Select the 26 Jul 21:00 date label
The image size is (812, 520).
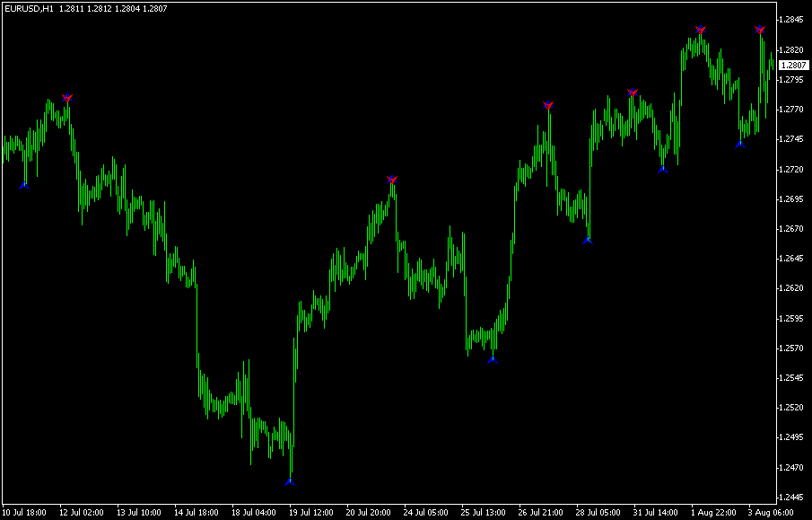tap(542, 513)
